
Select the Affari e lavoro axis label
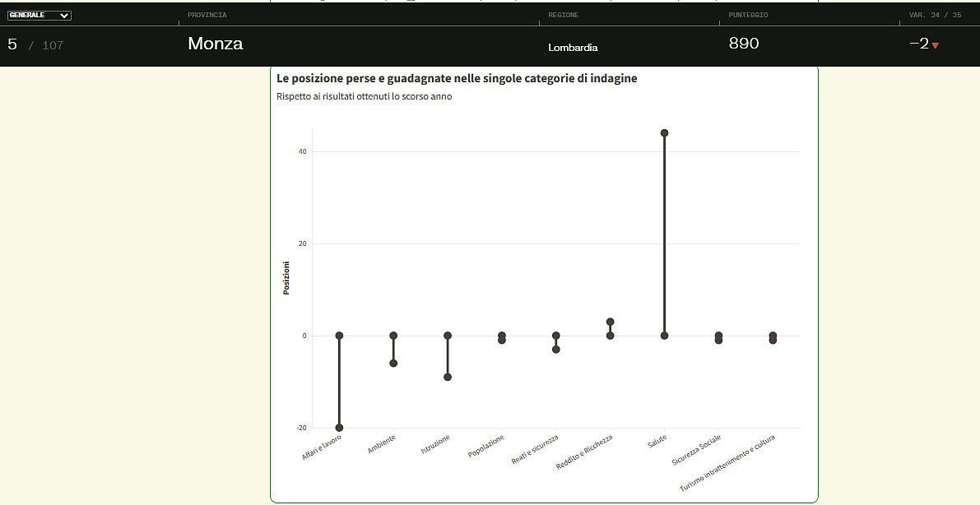[x=322, y=447]
